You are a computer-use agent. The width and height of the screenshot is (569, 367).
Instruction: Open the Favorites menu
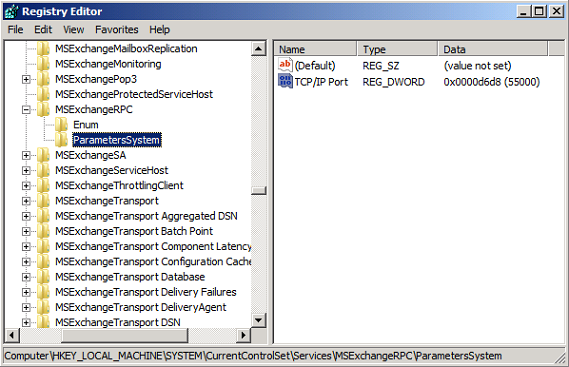[116, 29]
